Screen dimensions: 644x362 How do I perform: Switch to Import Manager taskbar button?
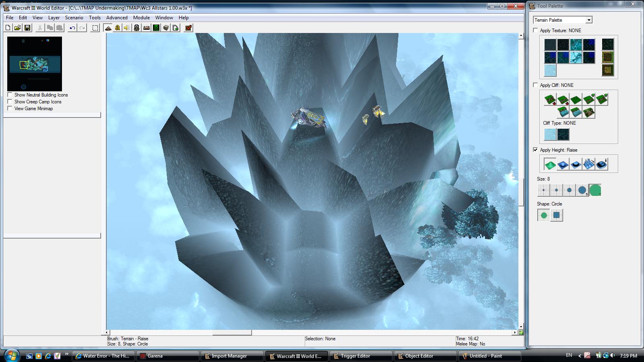pos(231,356)
